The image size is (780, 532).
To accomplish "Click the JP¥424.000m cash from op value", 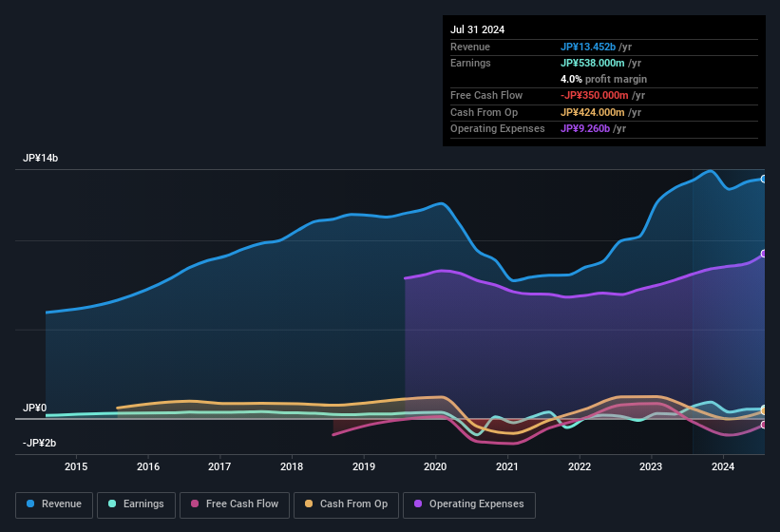I will [x=592, y=112].
